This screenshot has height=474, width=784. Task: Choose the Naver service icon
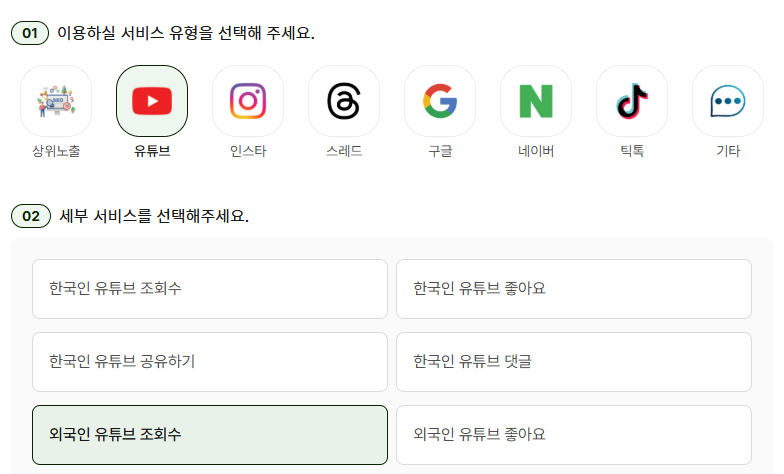536,101
